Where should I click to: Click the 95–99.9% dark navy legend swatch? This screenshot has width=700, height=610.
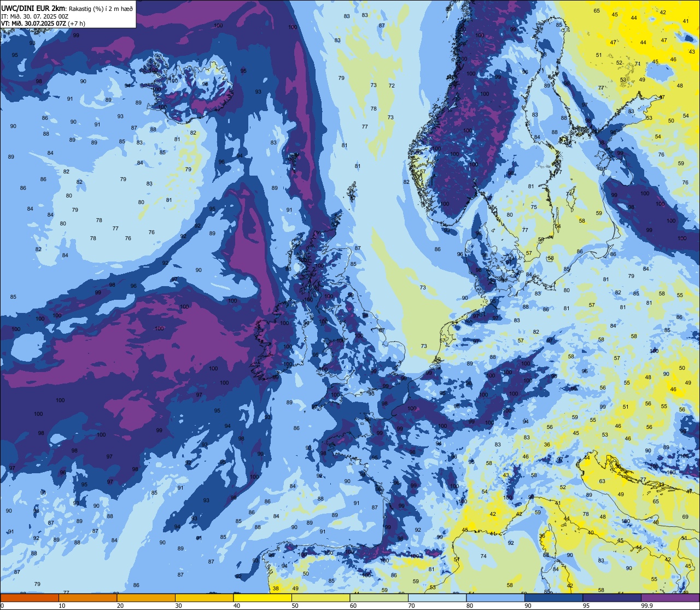tap(612, 597)
